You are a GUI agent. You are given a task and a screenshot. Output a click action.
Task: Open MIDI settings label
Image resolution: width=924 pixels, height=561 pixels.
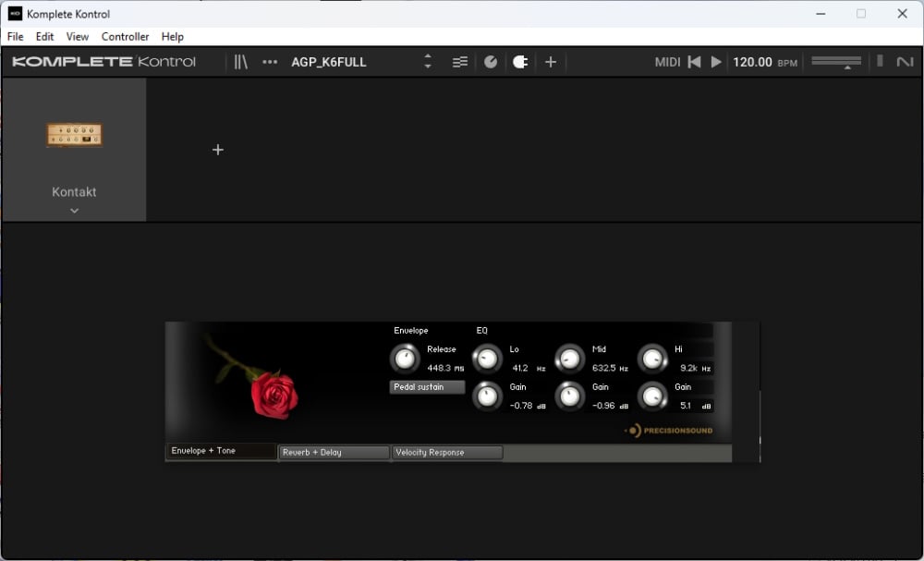(667, 62)
